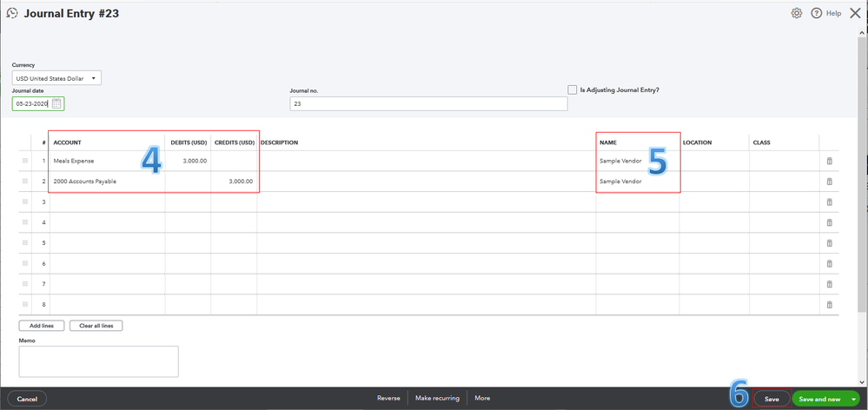Click the Cancel button
The height and width of the screenshot is (410, 868).
click(x=27, y=399)
